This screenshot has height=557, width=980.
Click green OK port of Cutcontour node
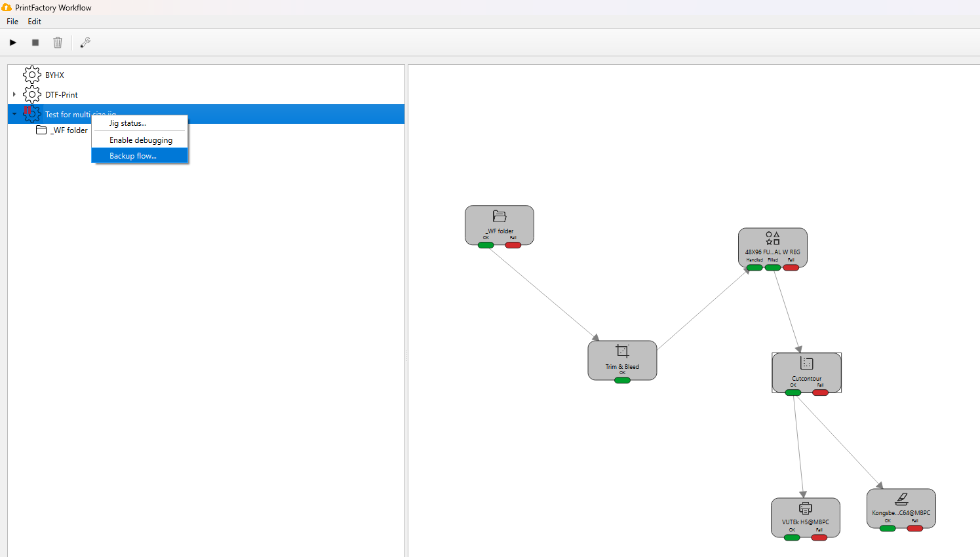pos(793,393)
